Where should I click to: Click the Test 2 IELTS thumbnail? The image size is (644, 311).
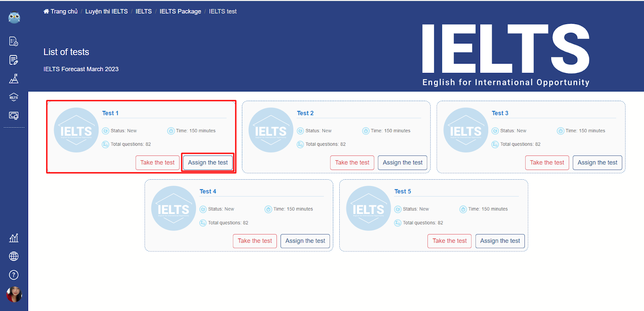pos(271,130)
